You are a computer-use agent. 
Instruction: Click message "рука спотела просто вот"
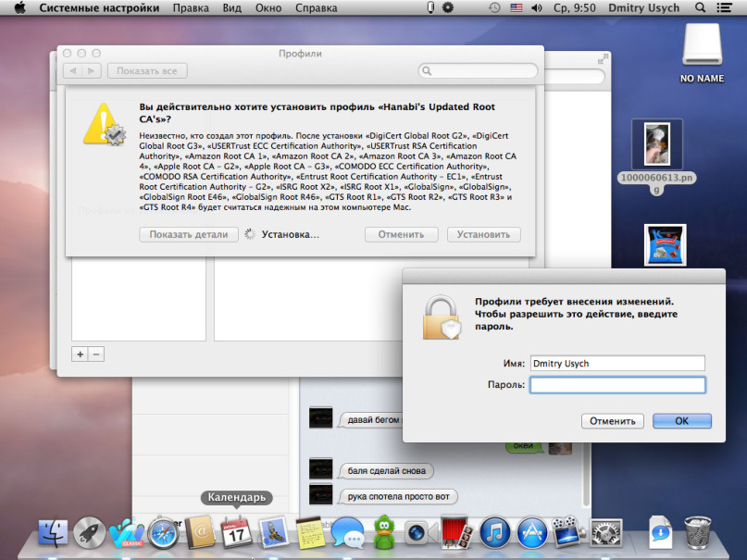(x=398, y=497)
